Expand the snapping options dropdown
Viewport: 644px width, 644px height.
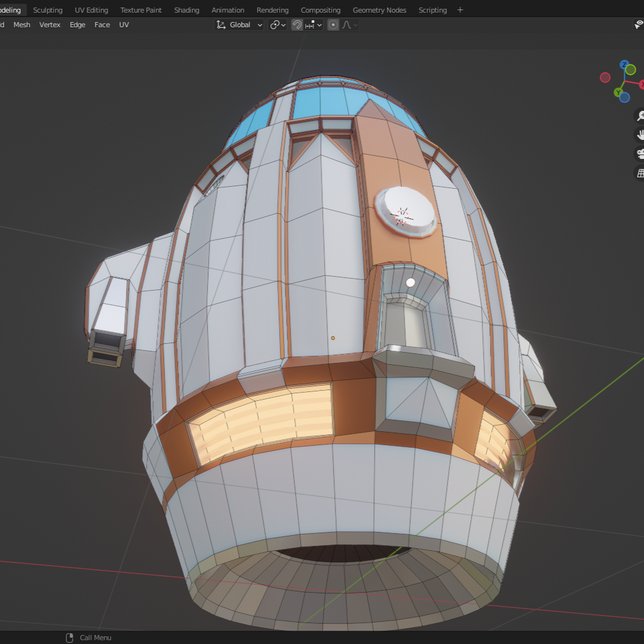tap(319, 25)
